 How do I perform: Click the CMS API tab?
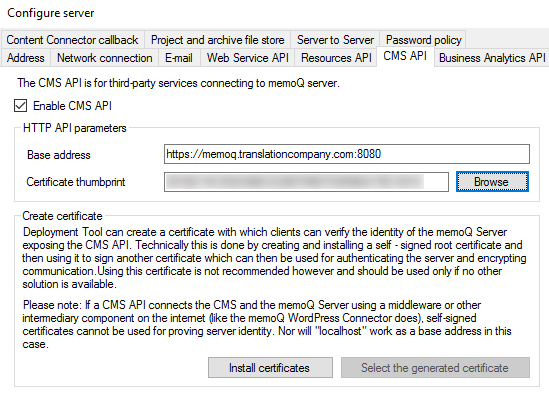click(x=405, y=56)
